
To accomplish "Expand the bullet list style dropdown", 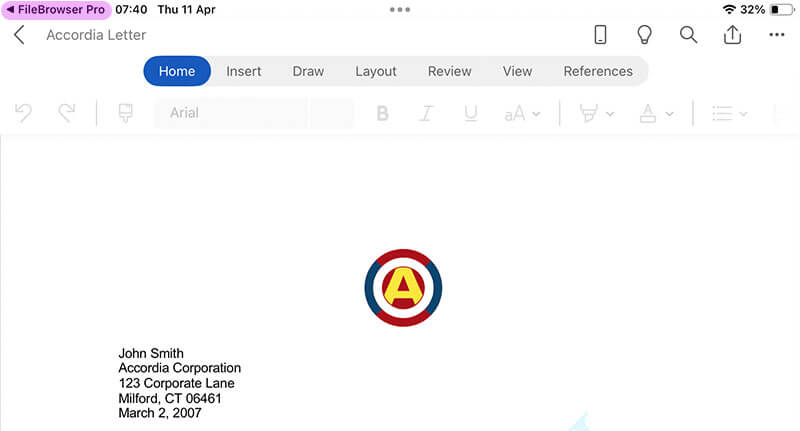I will pos(743,114).
